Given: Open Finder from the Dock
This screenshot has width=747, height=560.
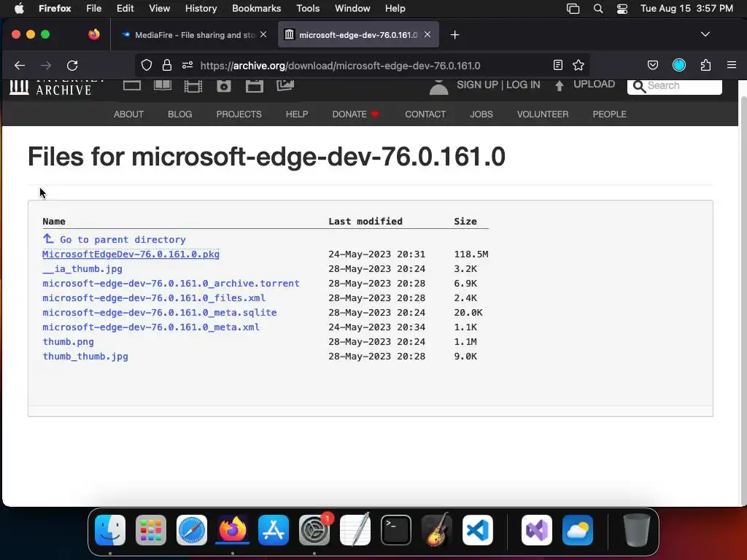Looking at the screenshot, I should tap(110, 530).
